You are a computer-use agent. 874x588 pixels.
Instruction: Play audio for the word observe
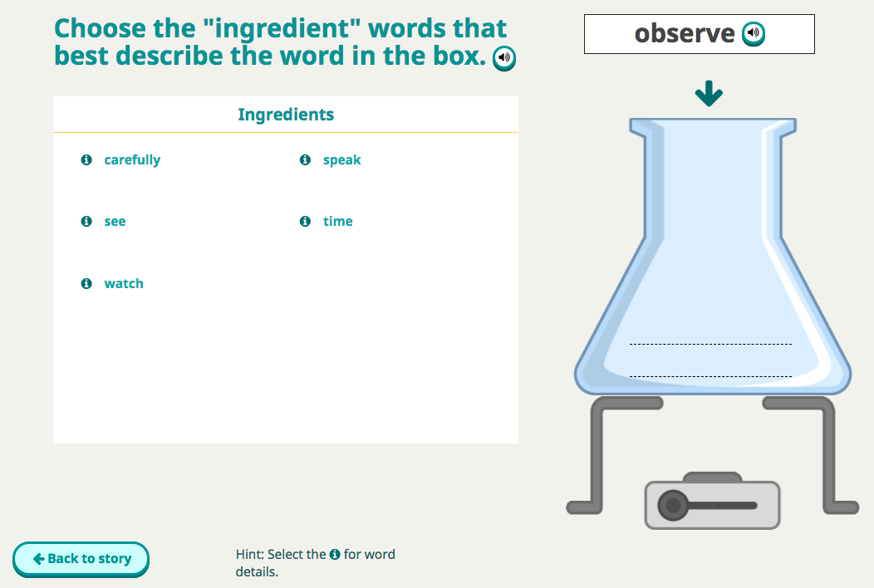click(x=754, y=34)
